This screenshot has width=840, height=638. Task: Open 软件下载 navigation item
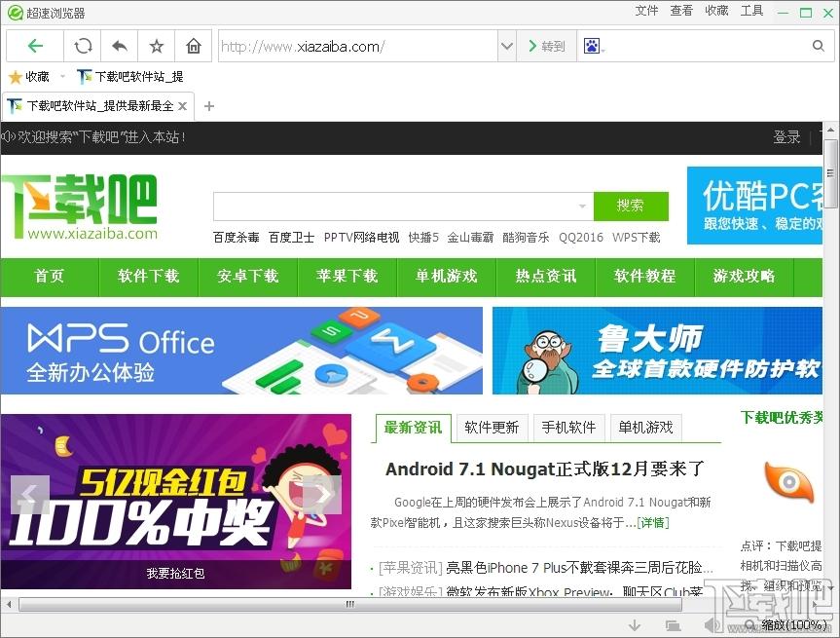point(148,276)
